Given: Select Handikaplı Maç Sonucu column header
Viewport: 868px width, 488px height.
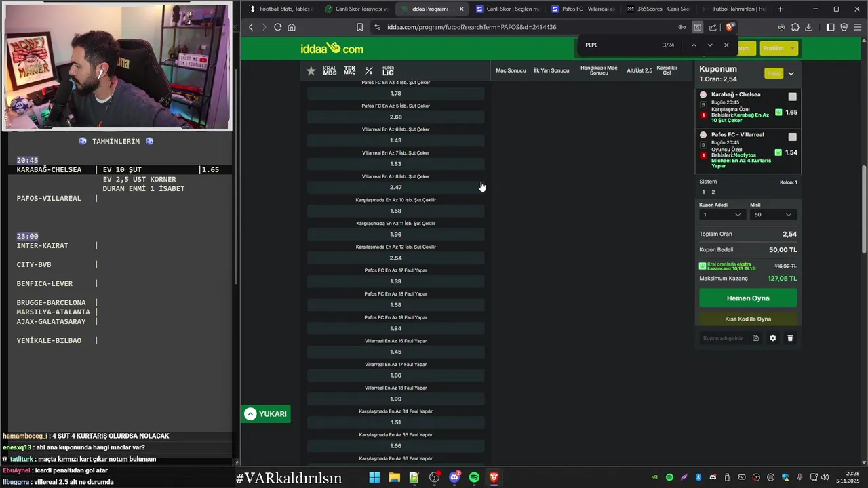Looking at the screenshot, I should coord(599,70).
